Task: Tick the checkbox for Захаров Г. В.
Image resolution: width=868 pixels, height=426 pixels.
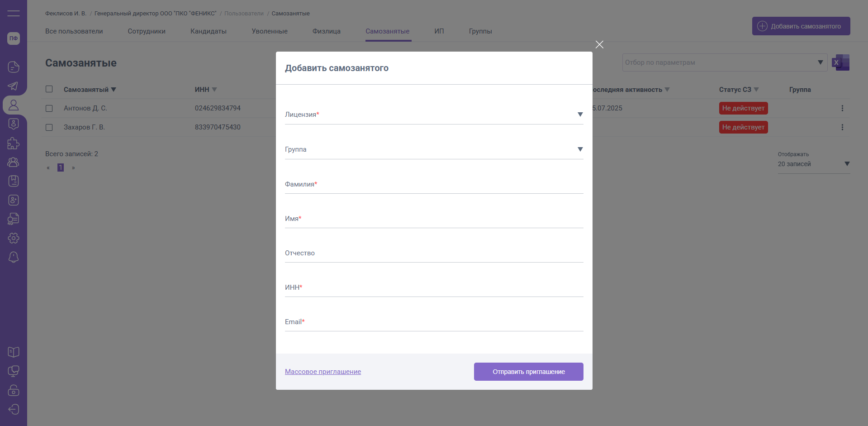Action: [49, 128]
